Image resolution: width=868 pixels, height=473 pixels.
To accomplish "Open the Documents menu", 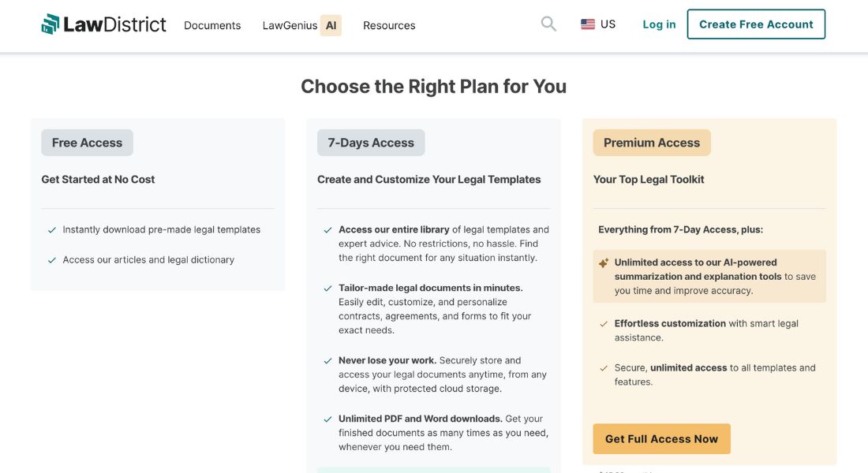I will pos(212,25).
